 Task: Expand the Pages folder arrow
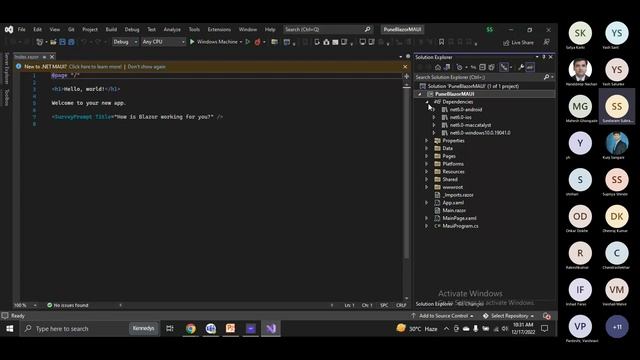pos(427,156)
